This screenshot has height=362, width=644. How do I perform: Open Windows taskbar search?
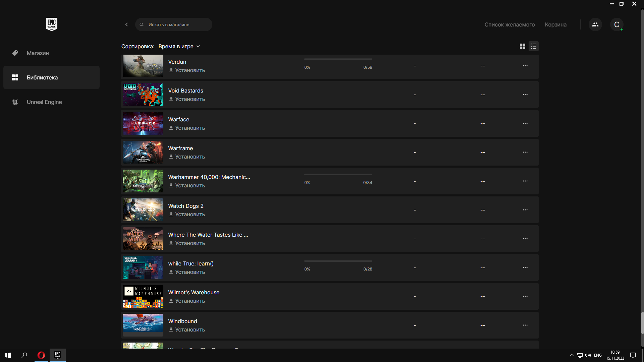coord(24,355)
